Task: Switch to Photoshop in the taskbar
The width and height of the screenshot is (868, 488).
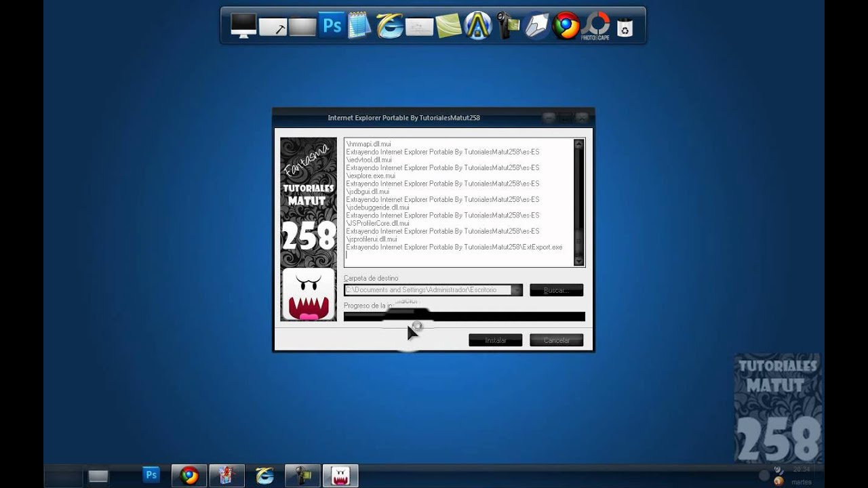Action: (x=151, y=475)
